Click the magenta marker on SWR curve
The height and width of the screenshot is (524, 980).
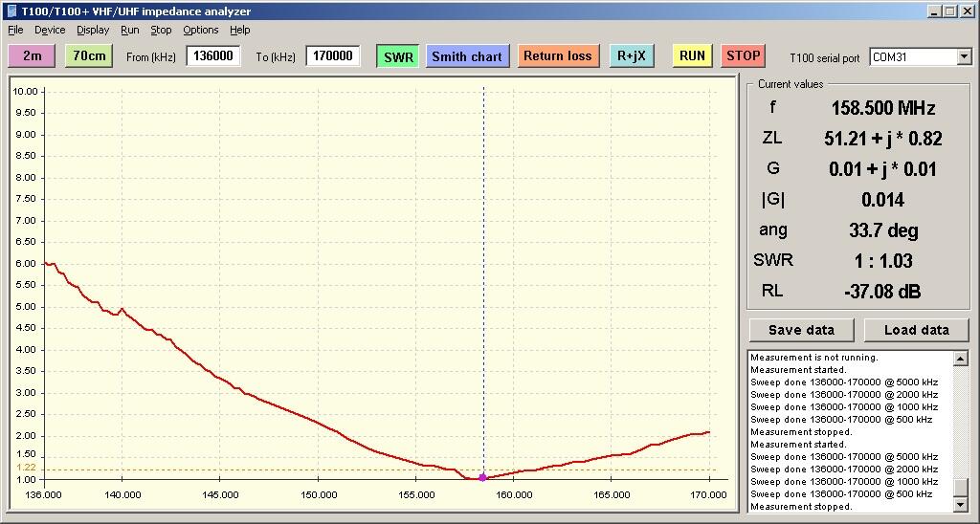482,476
